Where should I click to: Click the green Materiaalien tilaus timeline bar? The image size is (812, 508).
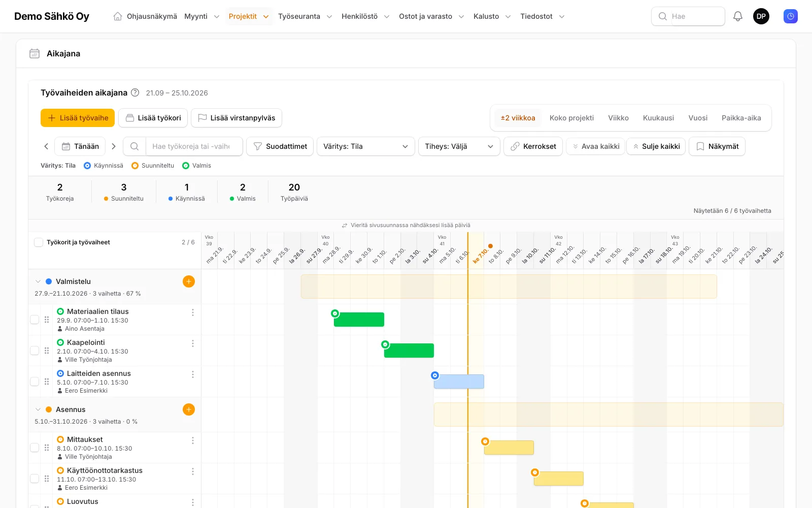coord(359,320)
